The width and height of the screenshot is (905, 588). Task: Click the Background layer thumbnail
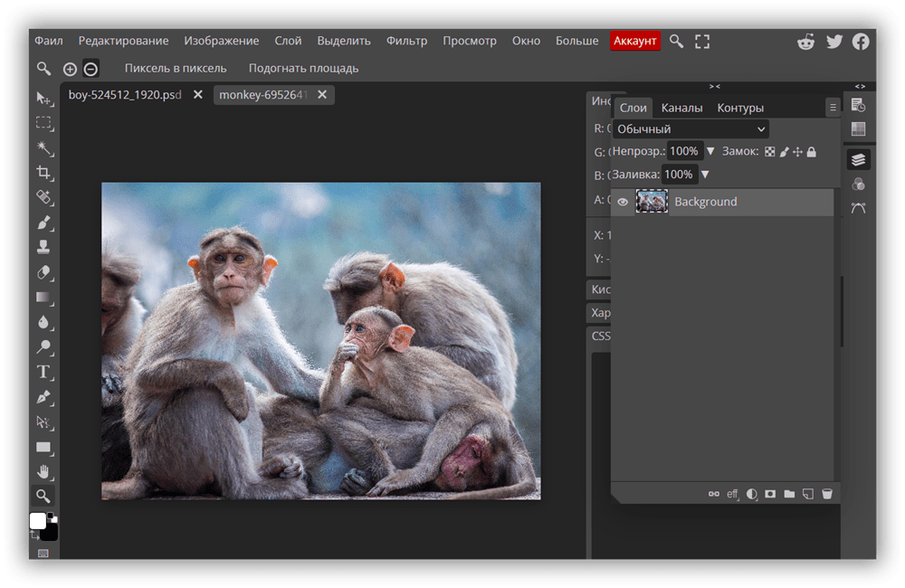click(652, 202)
